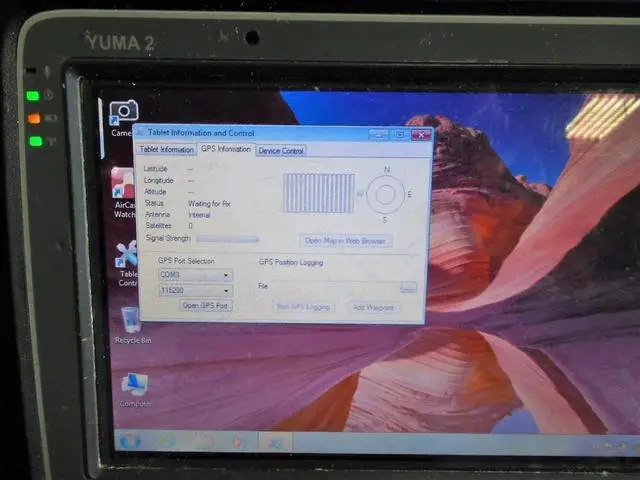Switch to the Tablet Information tab
The image size is (640, 480).
167,150
